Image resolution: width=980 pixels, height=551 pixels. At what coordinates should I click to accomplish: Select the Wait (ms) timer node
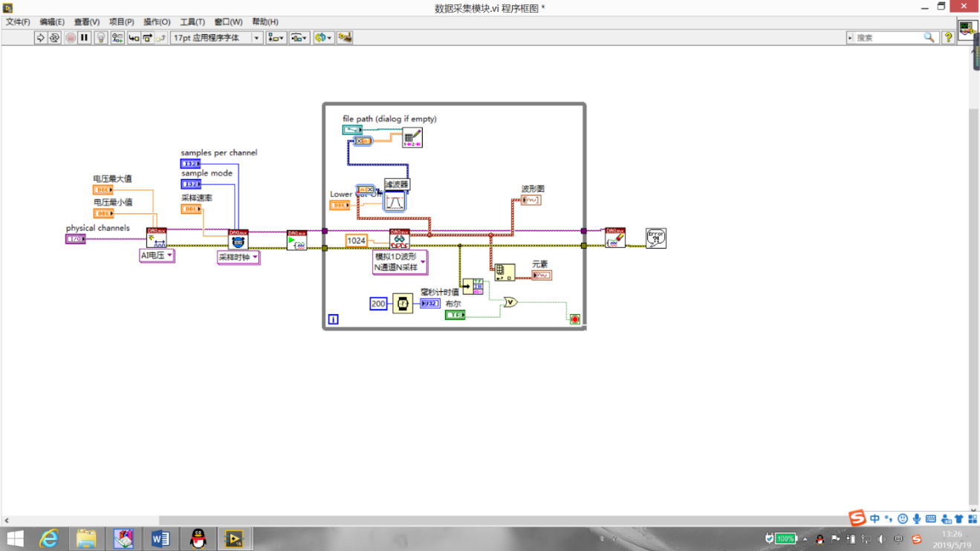coord(403,303)
